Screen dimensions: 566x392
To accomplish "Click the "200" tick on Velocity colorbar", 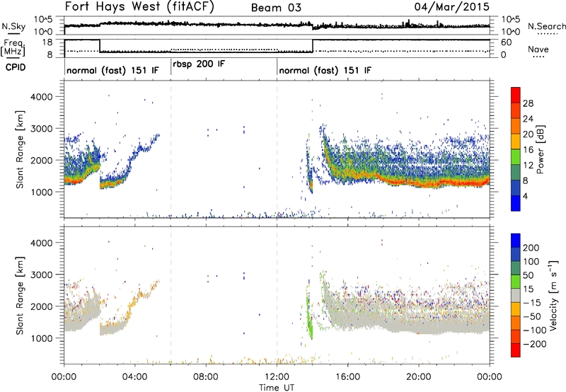I will tap(531, 248).
